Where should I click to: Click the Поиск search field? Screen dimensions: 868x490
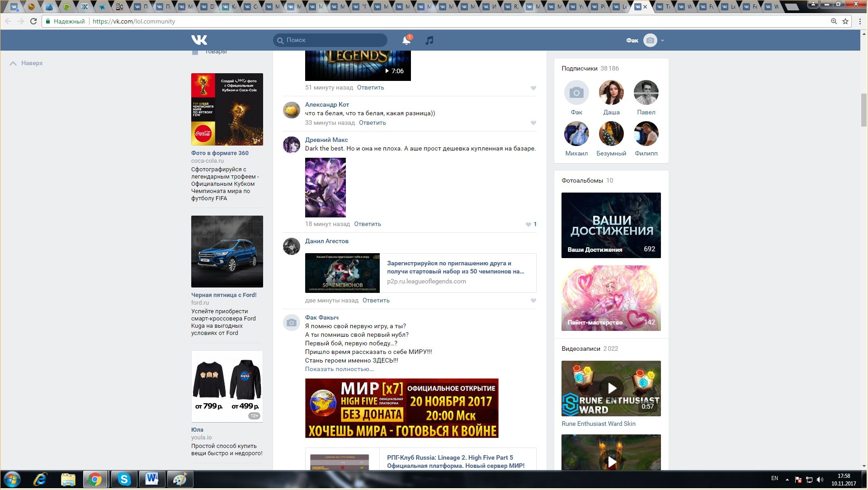point(330,40)
